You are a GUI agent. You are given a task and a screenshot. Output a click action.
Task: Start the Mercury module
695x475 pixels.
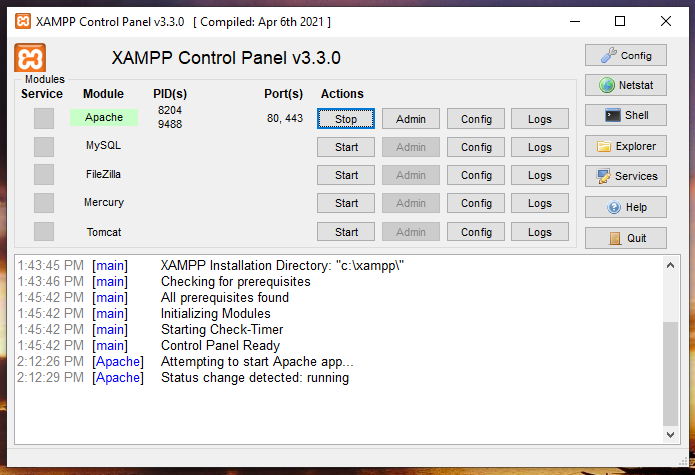point(346,203)
